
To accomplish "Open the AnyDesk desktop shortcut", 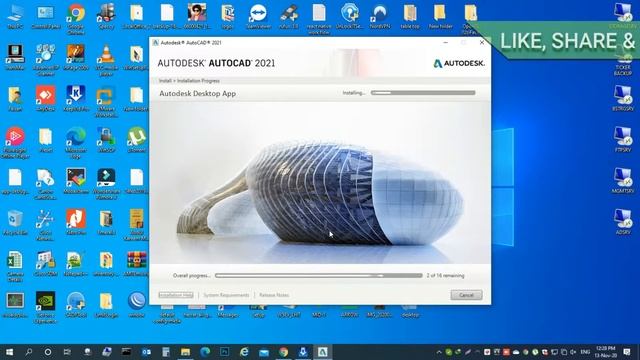I will 45,98.
